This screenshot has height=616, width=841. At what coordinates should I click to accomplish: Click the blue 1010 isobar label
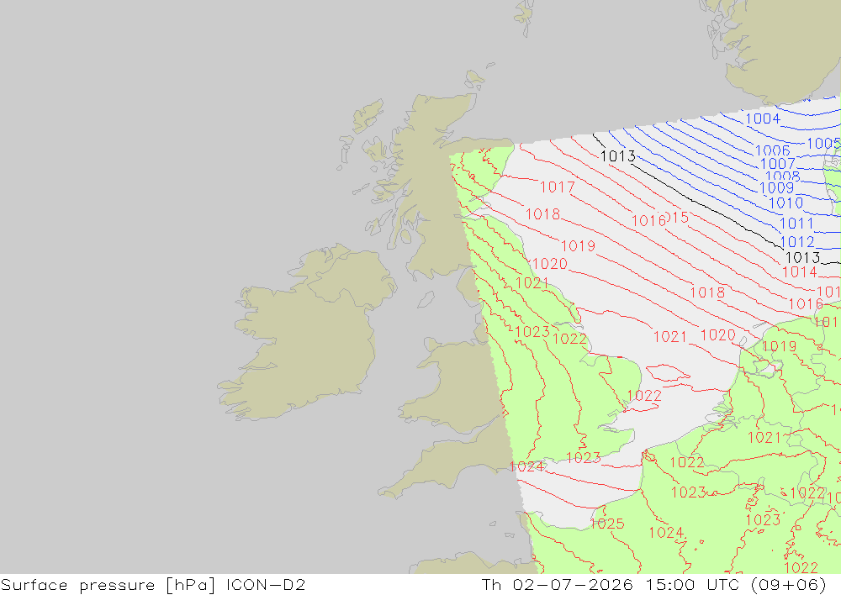785,203
